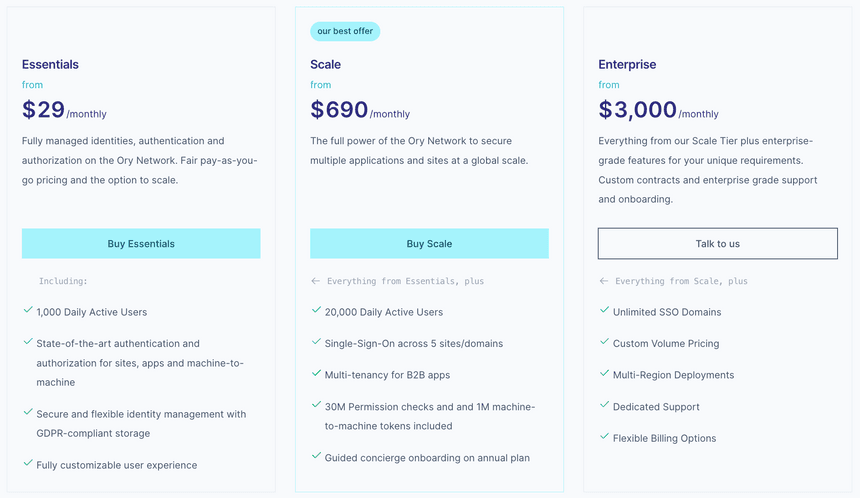This screenshot has width=860, height=498.
Task: Click the checkmark next to Custom Volume Pricing
Action: (604, 343)
